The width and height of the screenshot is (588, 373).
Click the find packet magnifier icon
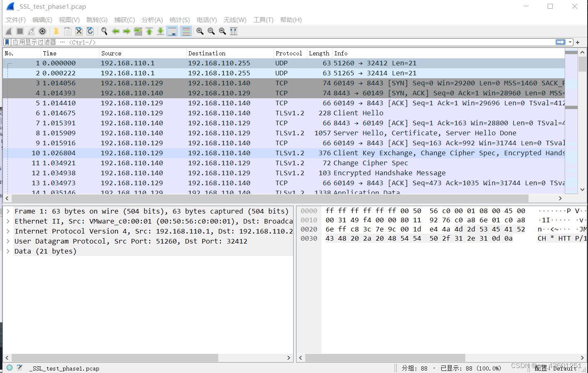click(x=104, y=31)
